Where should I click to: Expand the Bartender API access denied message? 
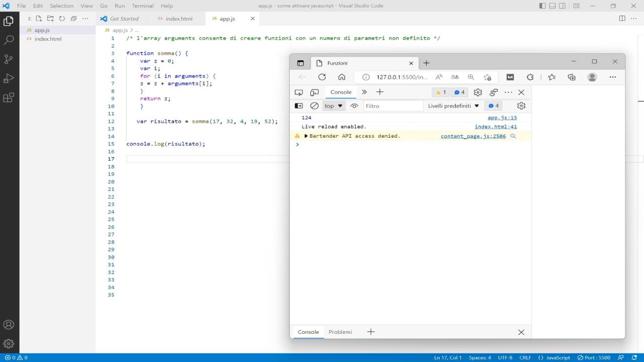coord(305,136)
